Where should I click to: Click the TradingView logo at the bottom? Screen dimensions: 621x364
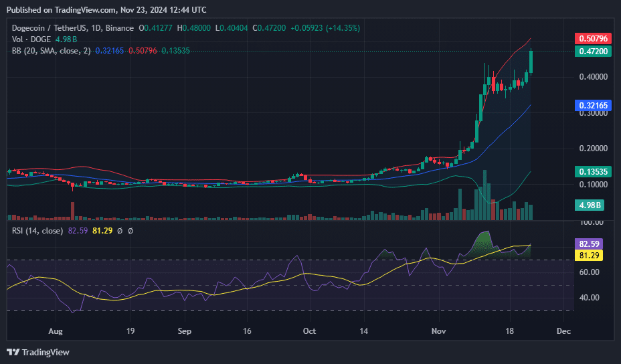tap(38, 352)
